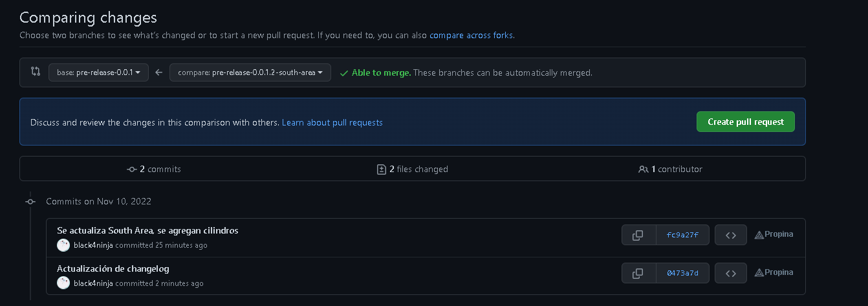The width and height of the screenshot is (868, 306).
Task: Click the Propina icon on second commit
Action: point(759,273)
